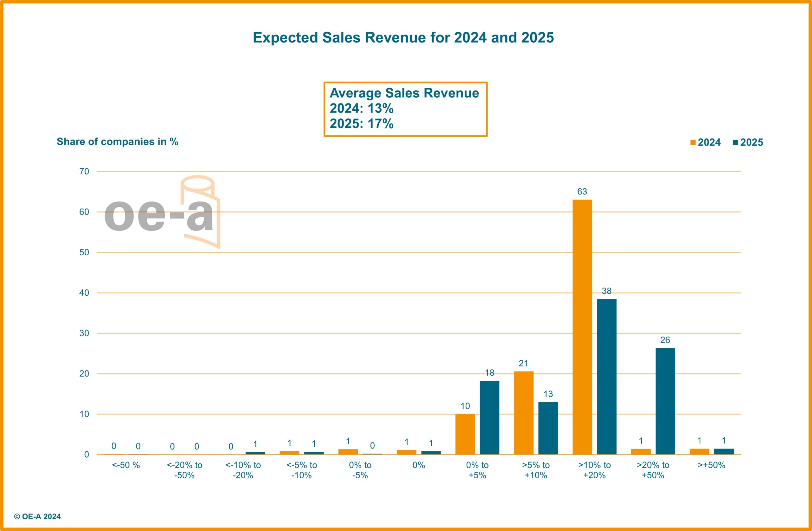Click the © OE-A 2024 copyright text
Viewport: 812px width, 531px height.
[37, 516]
